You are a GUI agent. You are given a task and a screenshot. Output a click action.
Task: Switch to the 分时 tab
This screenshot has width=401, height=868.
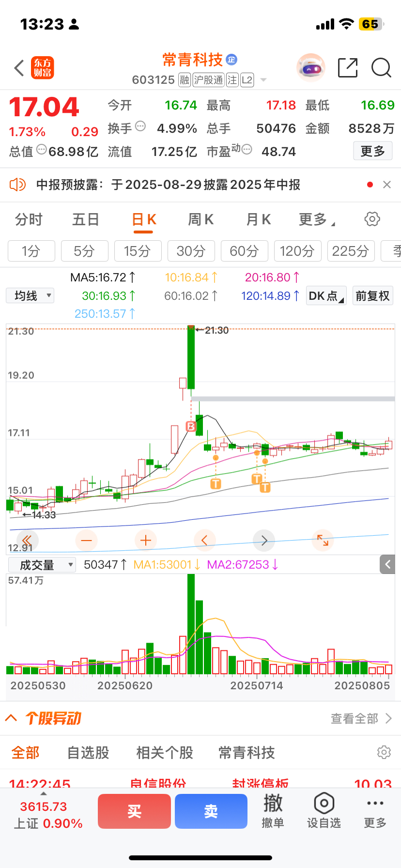coord(29,219)
